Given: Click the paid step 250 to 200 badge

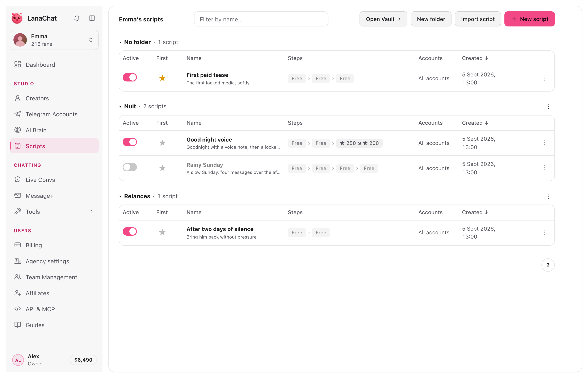Looking at the screenshot, I should (x=359, y=143).
